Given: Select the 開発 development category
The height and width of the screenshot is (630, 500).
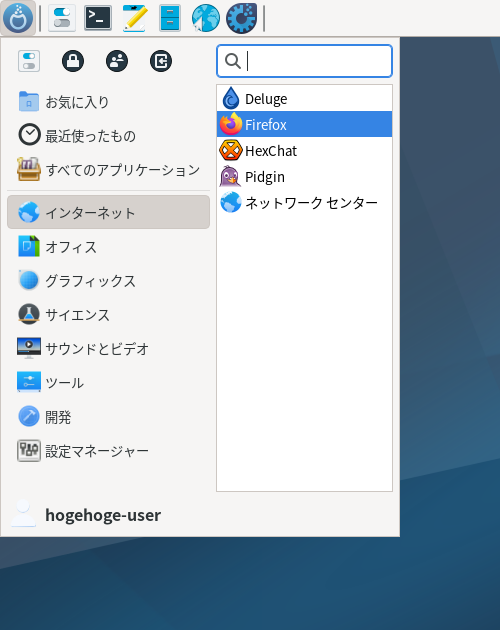Looking at the screenshot, I should [x=109, y=417].
